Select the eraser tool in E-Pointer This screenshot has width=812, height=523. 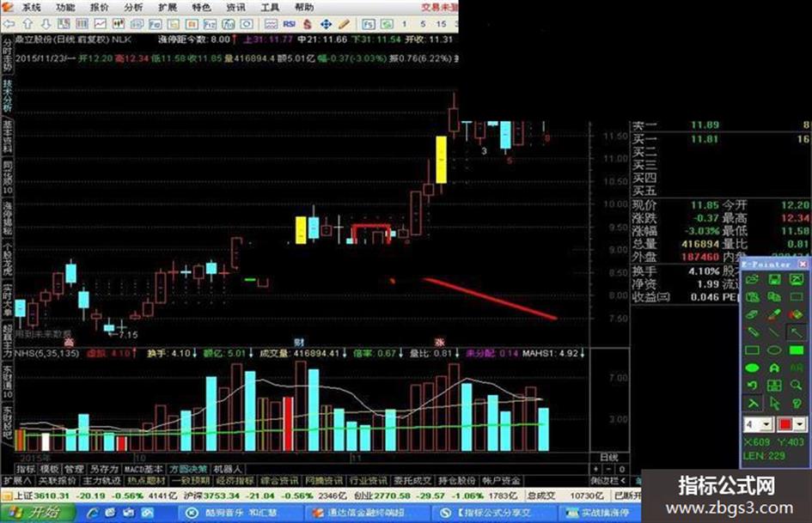pyautogui.click(x=752, y=314)
